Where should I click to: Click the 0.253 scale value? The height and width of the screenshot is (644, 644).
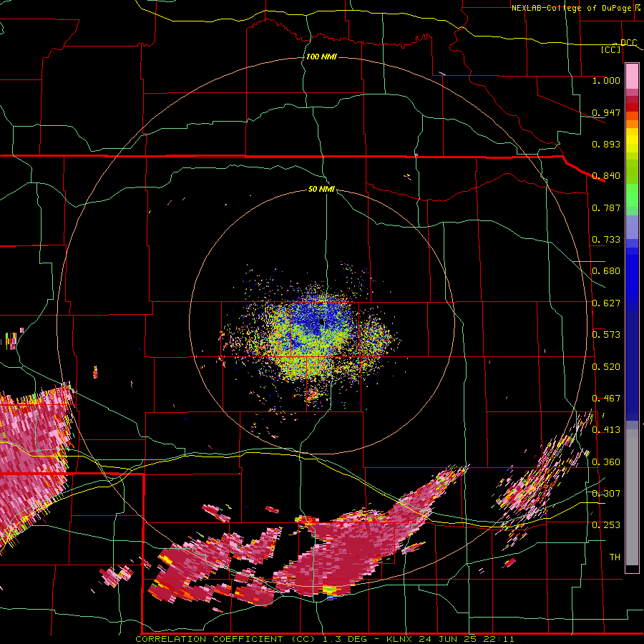606,525
